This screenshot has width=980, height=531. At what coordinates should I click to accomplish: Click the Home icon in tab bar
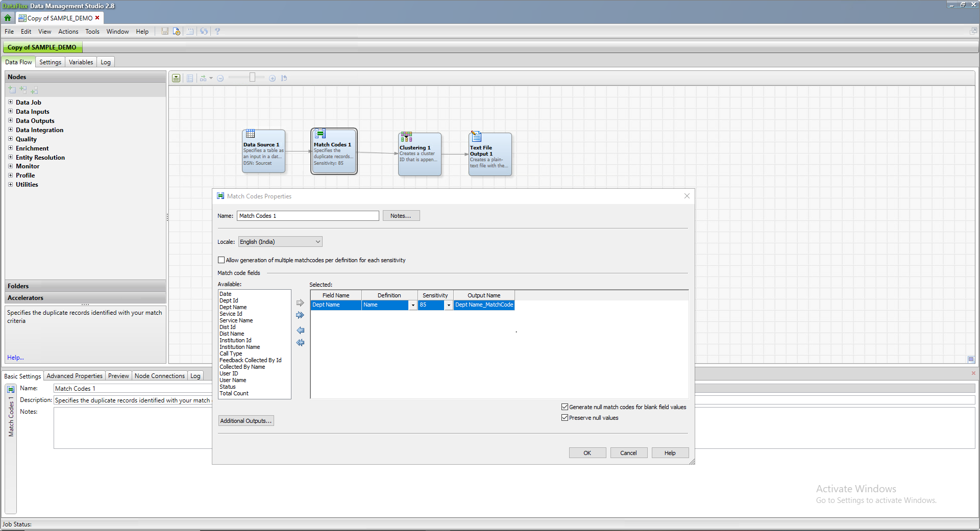click(x=8, y=18)
